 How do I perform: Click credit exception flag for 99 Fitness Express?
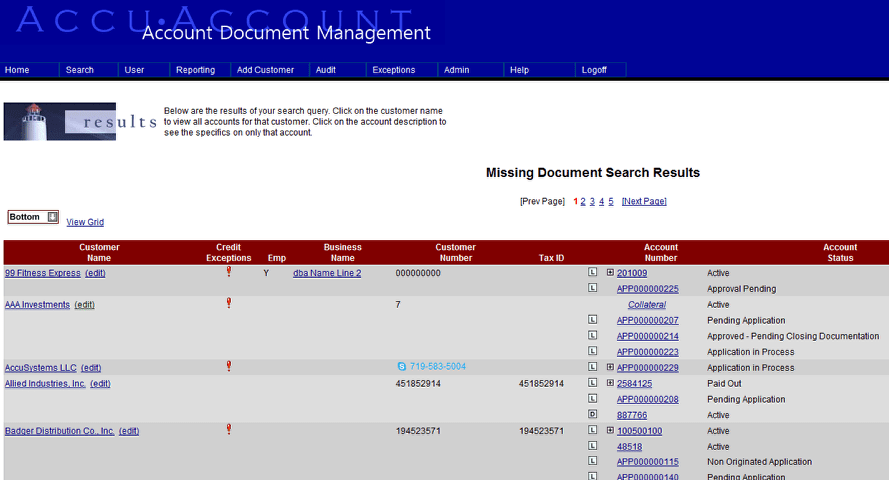[229, 271]
